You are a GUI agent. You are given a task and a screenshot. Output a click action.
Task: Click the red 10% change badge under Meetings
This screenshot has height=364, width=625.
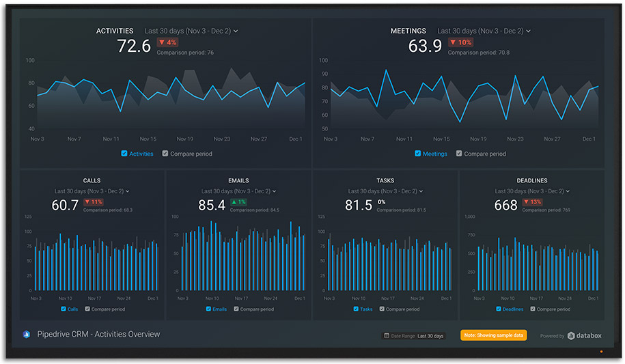tap(461, 42)
